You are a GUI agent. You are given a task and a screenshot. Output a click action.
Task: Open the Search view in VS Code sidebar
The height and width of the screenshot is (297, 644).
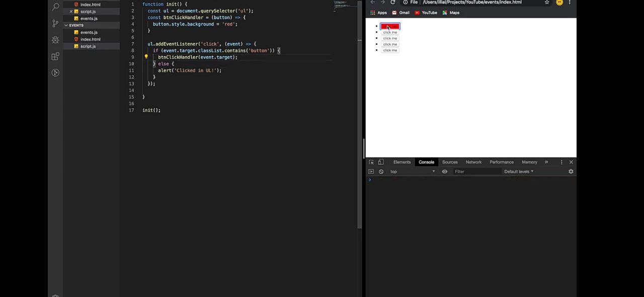click(55, 7)
